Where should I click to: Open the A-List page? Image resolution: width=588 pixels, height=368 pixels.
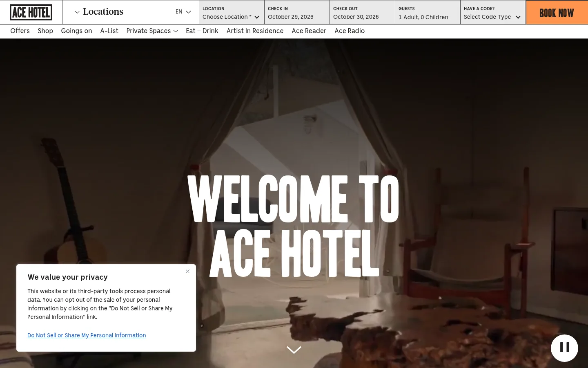pyautogui.click(x=109, y=31)
